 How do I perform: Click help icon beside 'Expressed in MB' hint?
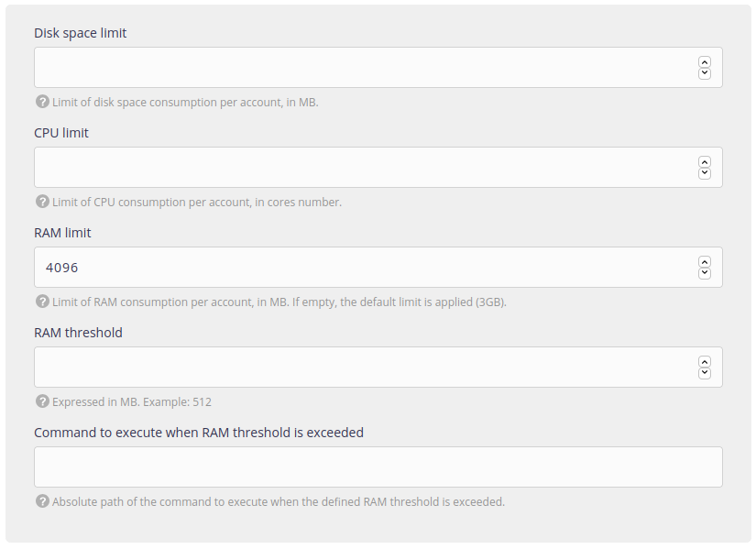pyautogui.click(x=42, y=401)
